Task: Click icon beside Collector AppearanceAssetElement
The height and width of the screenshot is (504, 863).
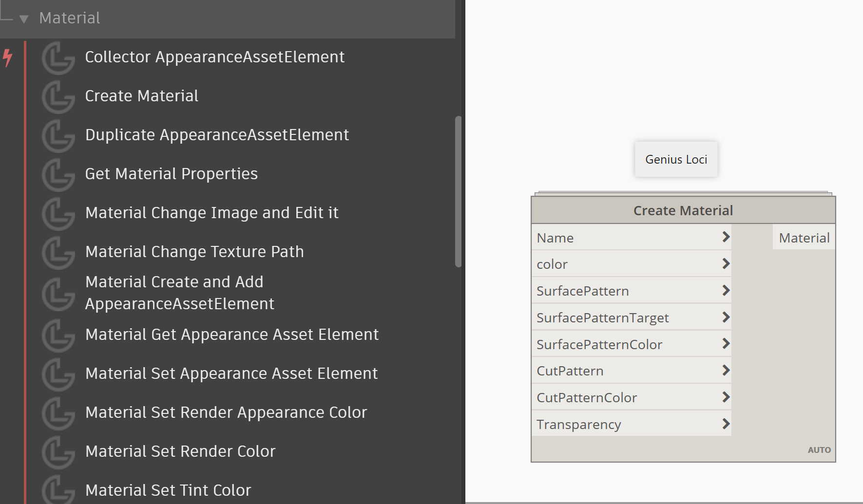Action: tap(58, 57)
